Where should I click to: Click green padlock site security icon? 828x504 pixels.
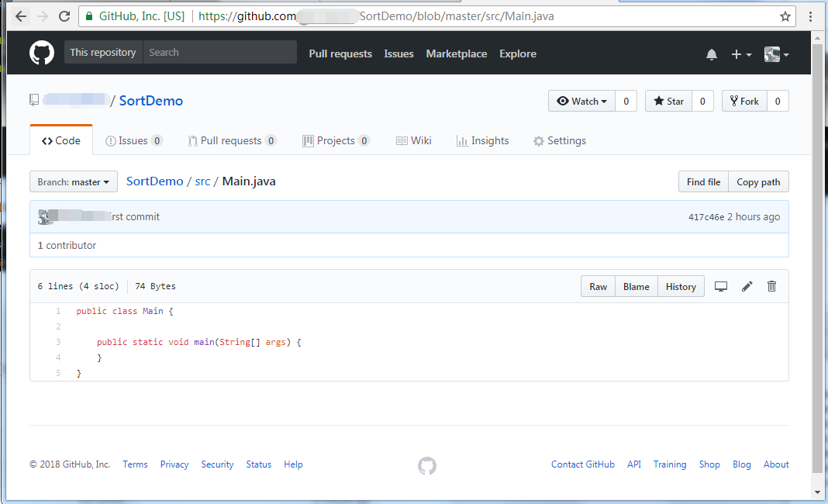(89, 16)
